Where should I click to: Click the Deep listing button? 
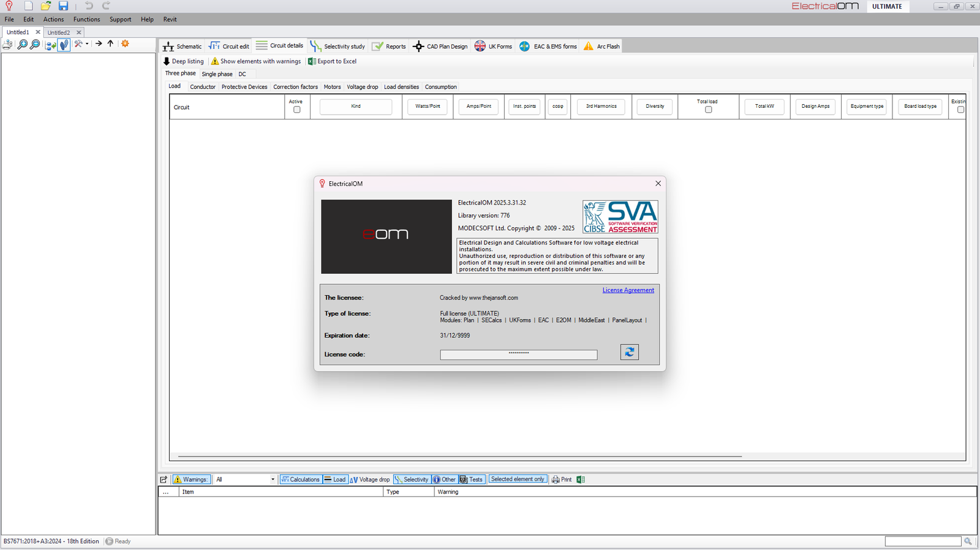click(x=184, y=61)
